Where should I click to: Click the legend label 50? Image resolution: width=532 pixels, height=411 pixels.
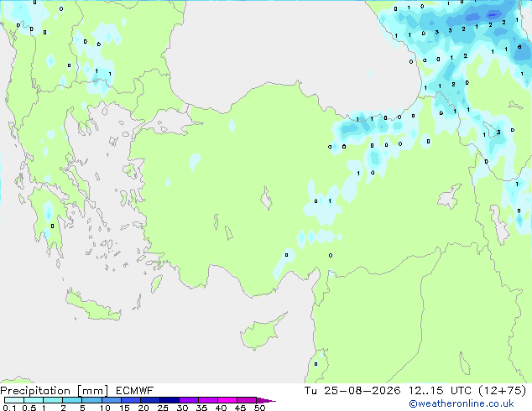tap(259, 408)
